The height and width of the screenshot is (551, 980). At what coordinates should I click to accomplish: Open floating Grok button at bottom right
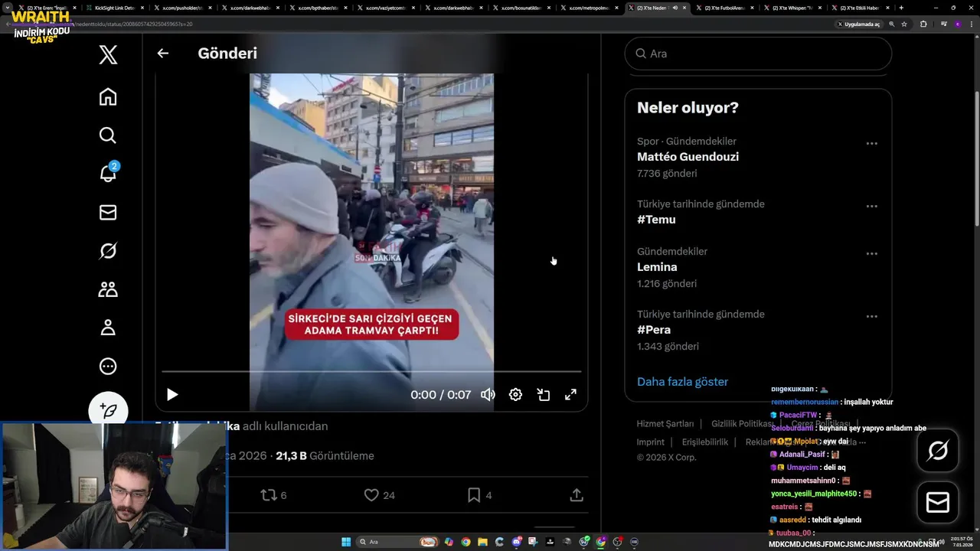click(938, 450)
